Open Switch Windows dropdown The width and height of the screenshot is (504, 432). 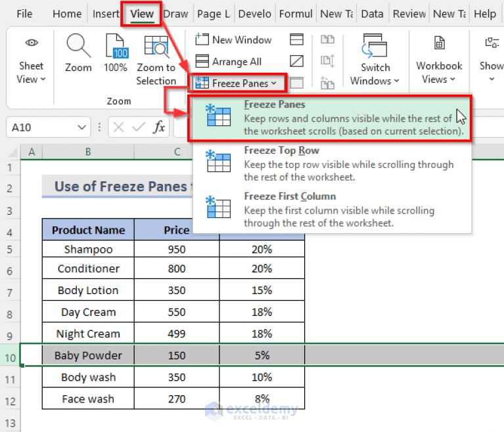375,60
